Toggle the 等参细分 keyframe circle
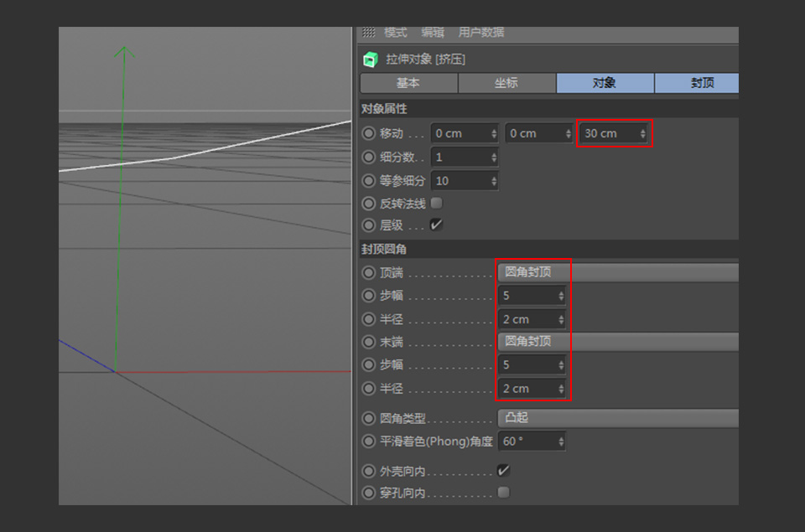 (369, 181)
